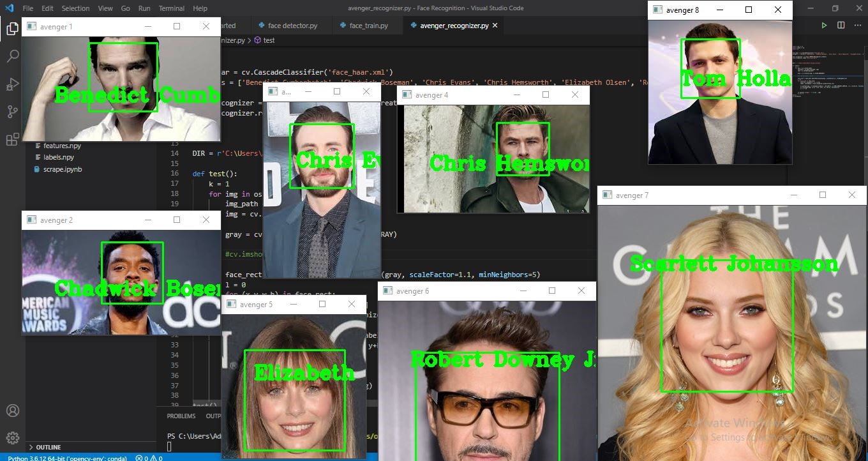This screenshot has height=461, width=868.
Task: Open the editor More Actions menu
Action: click(x=858, y=25)
